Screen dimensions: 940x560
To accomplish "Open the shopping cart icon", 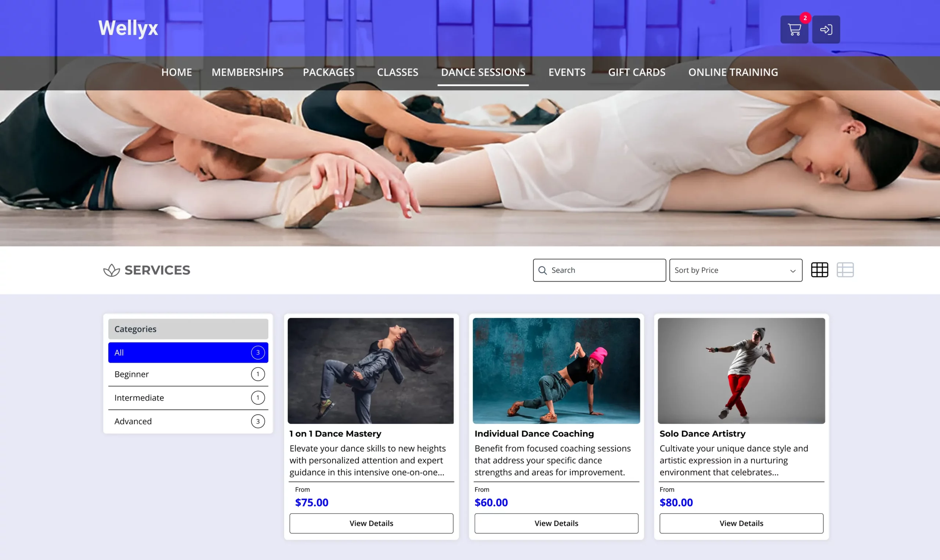I will pos(794,29).
